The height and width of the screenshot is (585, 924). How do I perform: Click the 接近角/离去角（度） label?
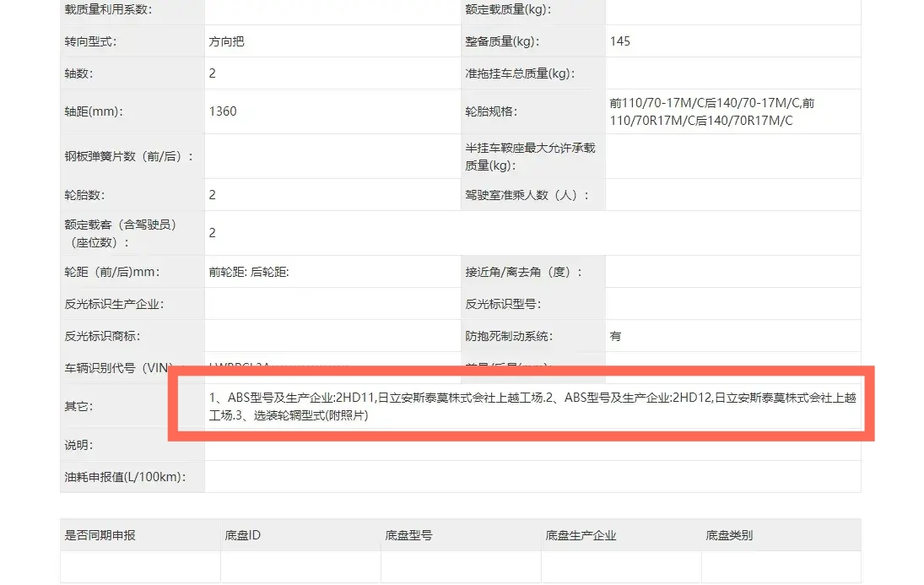(x=523, y=273)
